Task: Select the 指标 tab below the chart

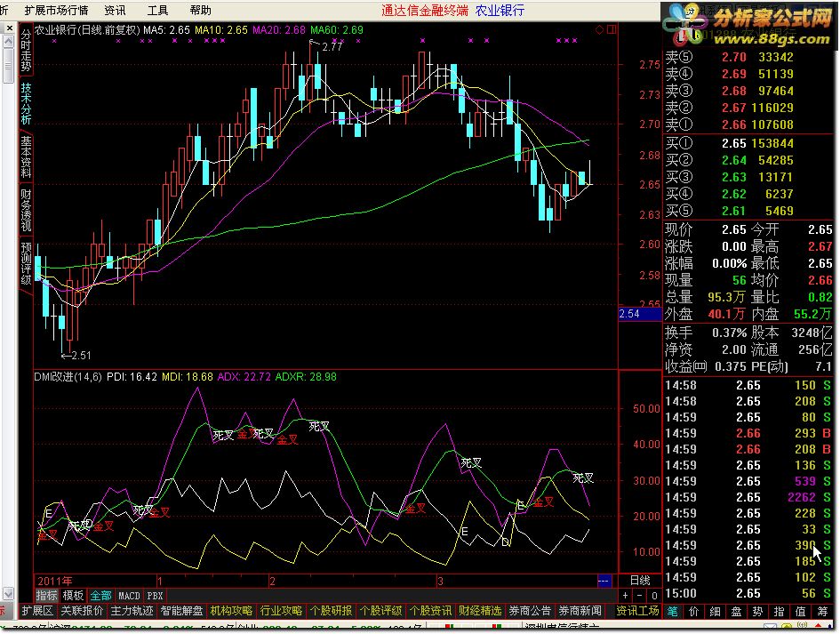Action: [46, 596]
